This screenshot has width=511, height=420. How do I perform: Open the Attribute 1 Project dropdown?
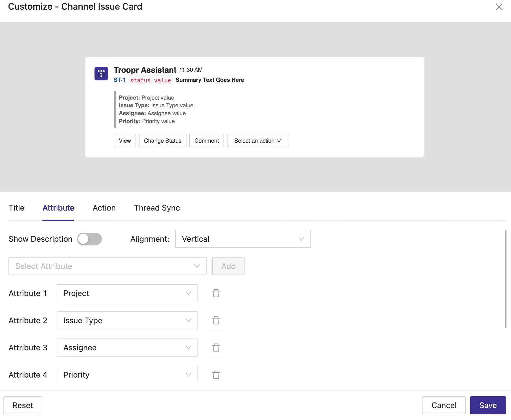click(127, 293)
